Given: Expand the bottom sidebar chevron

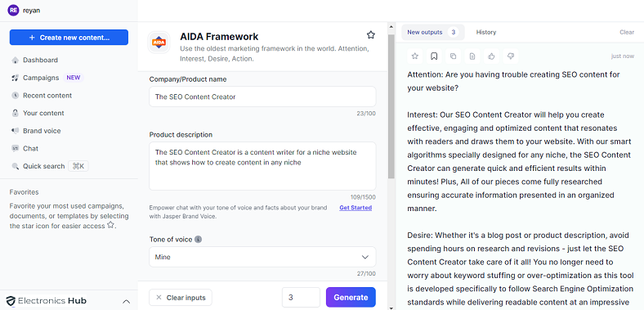Looking at the screenshot, I should coord(127,301).
